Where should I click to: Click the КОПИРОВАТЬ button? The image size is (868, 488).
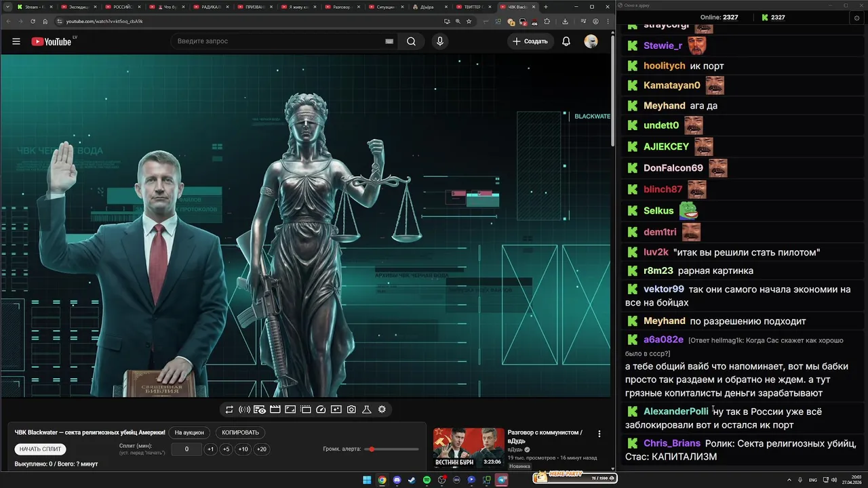(x=241, y=432)
